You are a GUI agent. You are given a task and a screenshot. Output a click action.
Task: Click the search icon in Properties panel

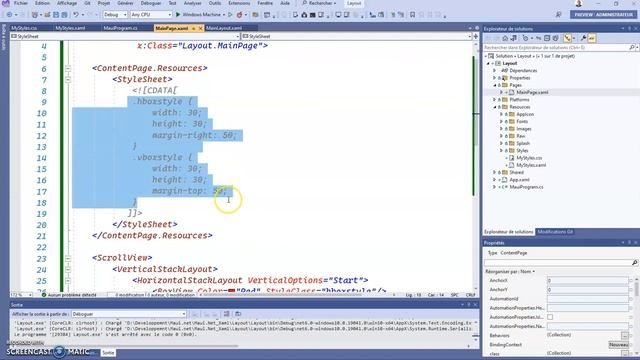click(x=634, y=262)
